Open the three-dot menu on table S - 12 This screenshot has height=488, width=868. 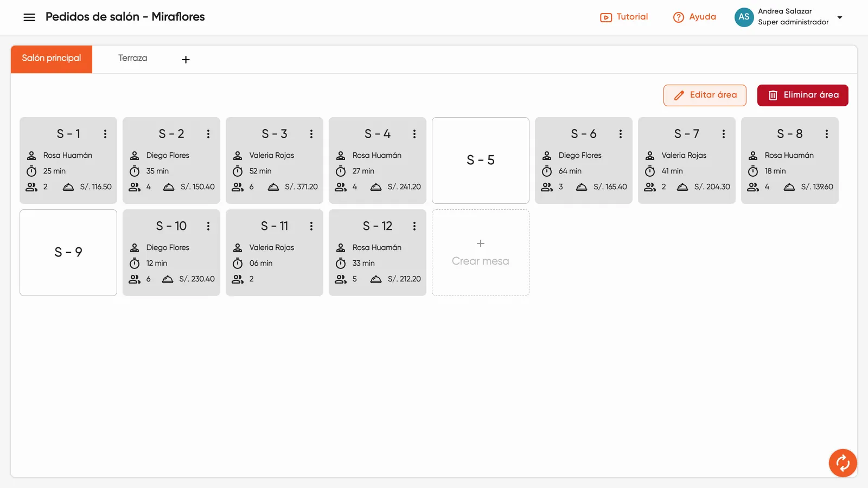[x=414, y=226]
